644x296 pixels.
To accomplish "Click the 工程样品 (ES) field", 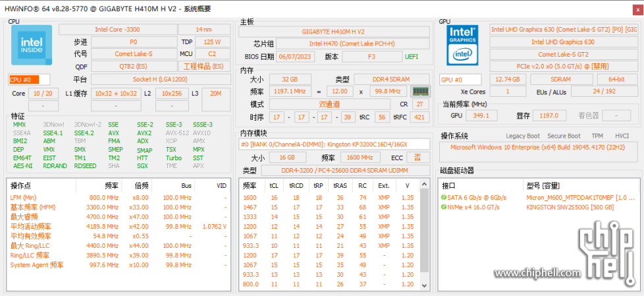I will click(204, 66).
